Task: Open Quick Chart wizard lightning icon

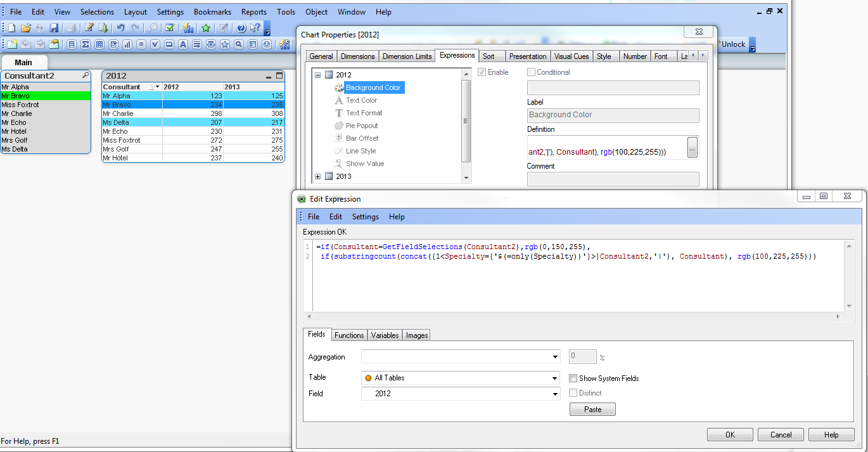Action: click(188, 28)
